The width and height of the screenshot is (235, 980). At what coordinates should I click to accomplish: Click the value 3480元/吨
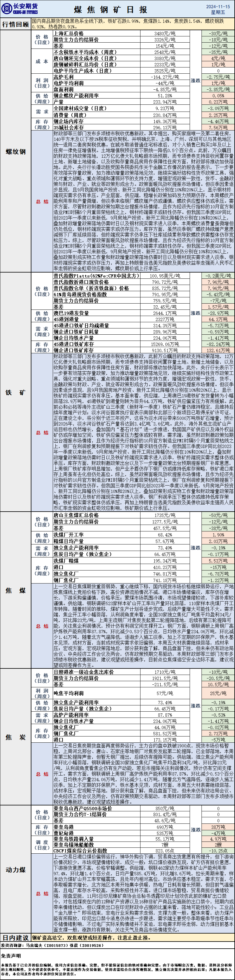pyautogui.click(x=165, y=33)
